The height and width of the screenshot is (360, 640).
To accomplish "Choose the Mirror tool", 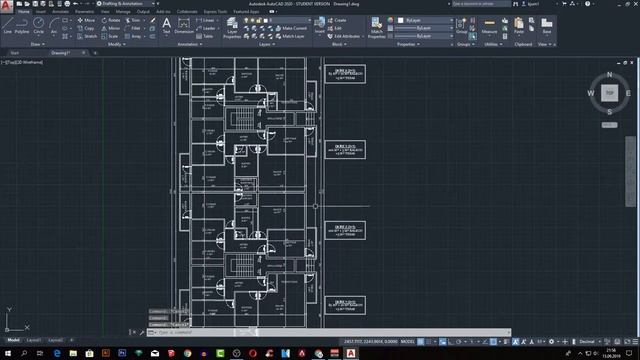I will pyautogui.click(x=111, y=28).
